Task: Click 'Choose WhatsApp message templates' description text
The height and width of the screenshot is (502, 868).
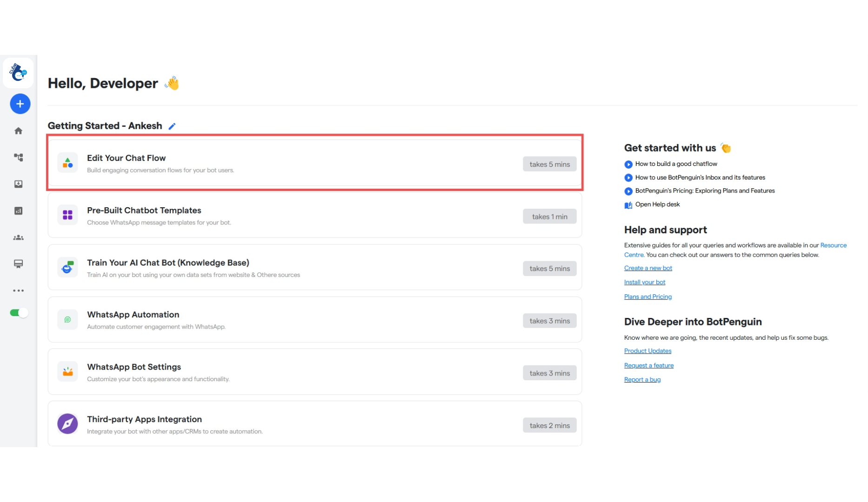Action: pyautogui.click(x=159, y=223)
